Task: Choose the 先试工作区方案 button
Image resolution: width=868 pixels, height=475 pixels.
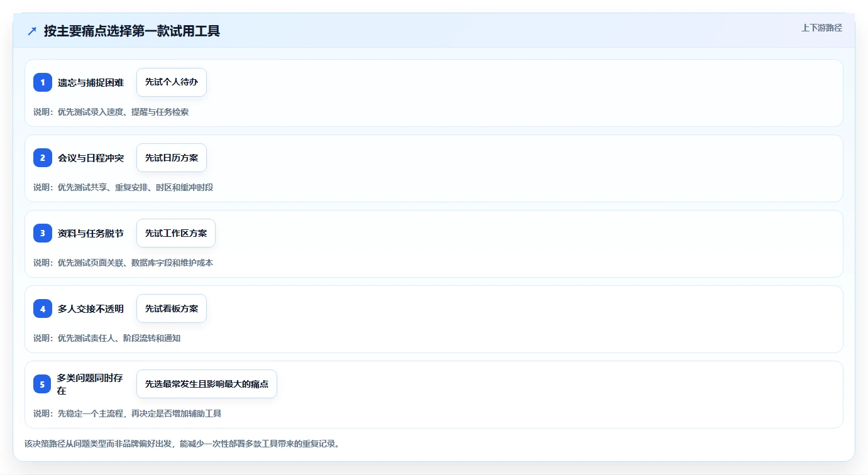Action: (x=176, y=233)
